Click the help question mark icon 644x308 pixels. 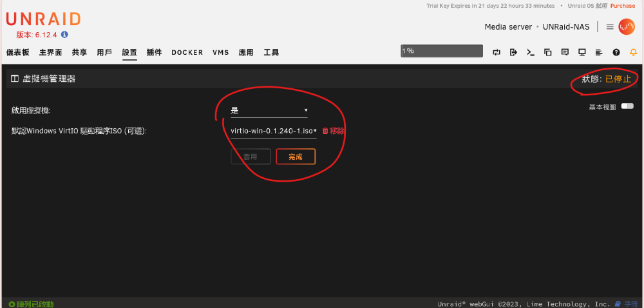click(616, 52)
